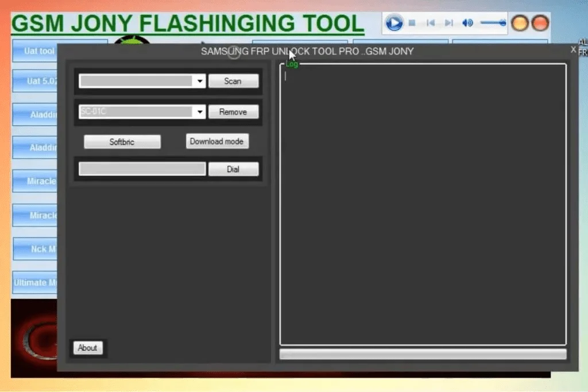The image size is (588, 392).
Task: Scan for connected ports
Action: [x=233, y=81]
